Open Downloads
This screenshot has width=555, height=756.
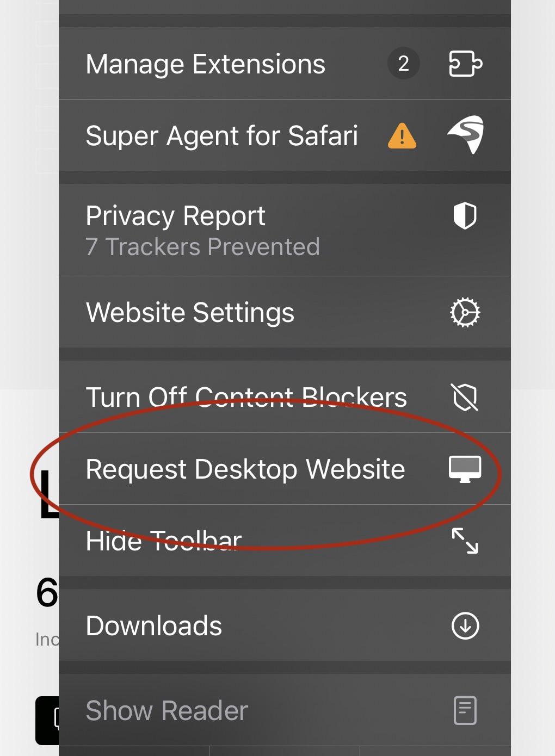click(x=285, y=625)
